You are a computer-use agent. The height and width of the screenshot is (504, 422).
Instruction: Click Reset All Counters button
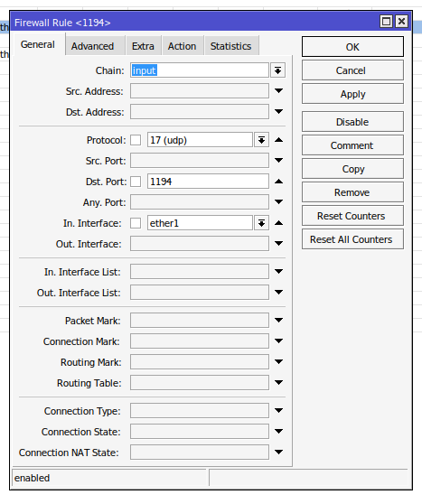(352, 239)
